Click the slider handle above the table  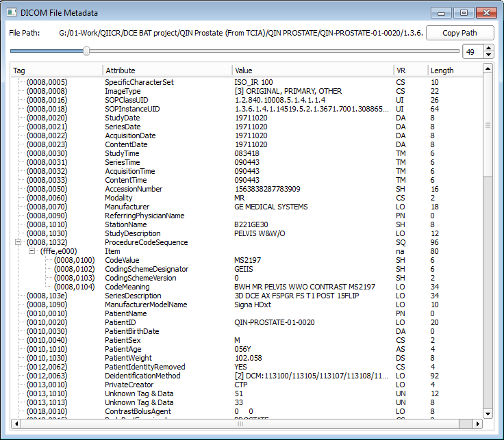[86, 51]
